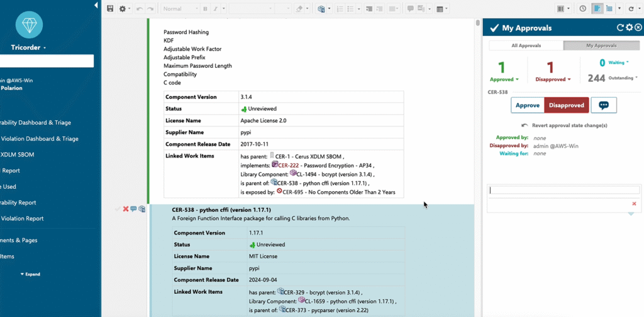644x317 pixels.
Task: Open My Approvals panel settings gear
Action: pyautogui.click(x=629, y=28)
